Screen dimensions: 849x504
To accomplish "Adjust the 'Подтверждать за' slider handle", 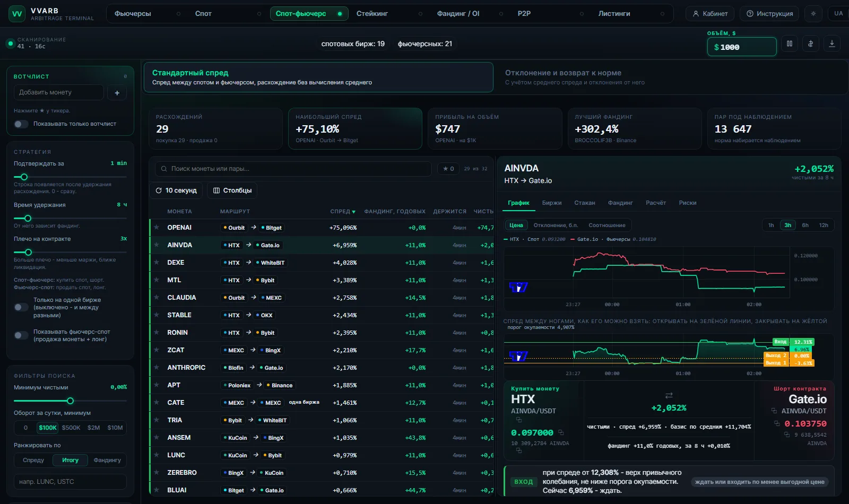I will point(24,177).
